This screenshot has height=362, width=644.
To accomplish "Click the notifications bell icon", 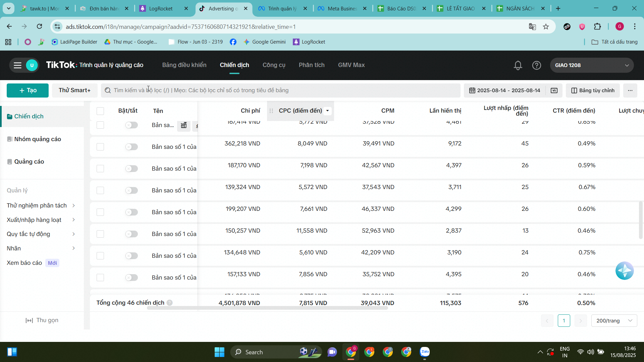I will coord(518,65).
